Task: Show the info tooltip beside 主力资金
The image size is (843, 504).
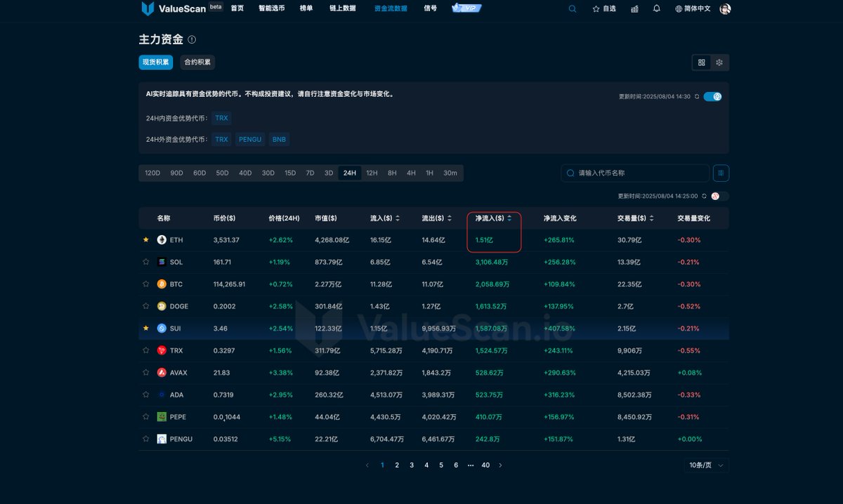Action: (x=192, y=40)
